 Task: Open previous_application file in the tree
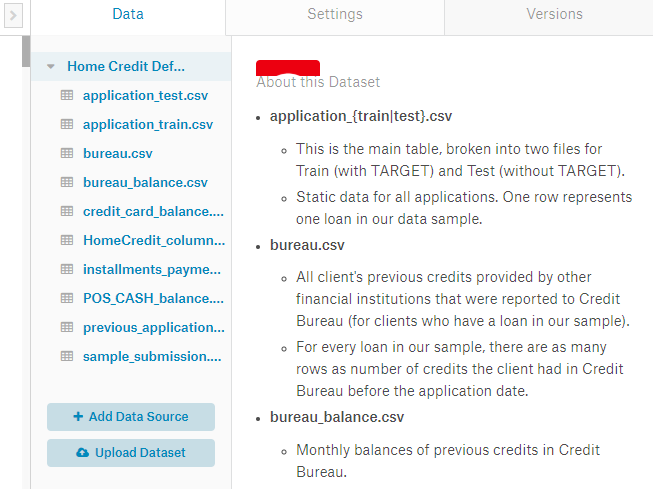coord(152,327)
